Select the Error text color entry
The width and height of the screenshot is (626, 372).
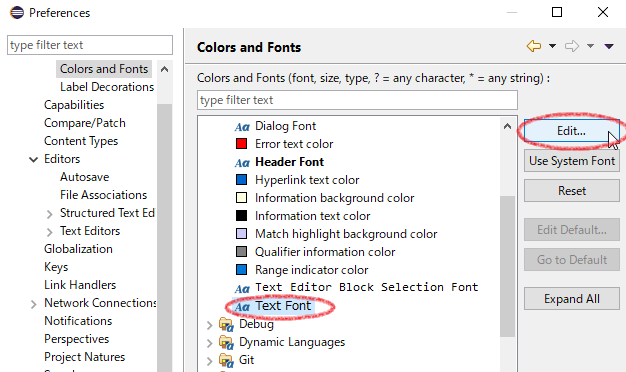click(x=294, y=144)
